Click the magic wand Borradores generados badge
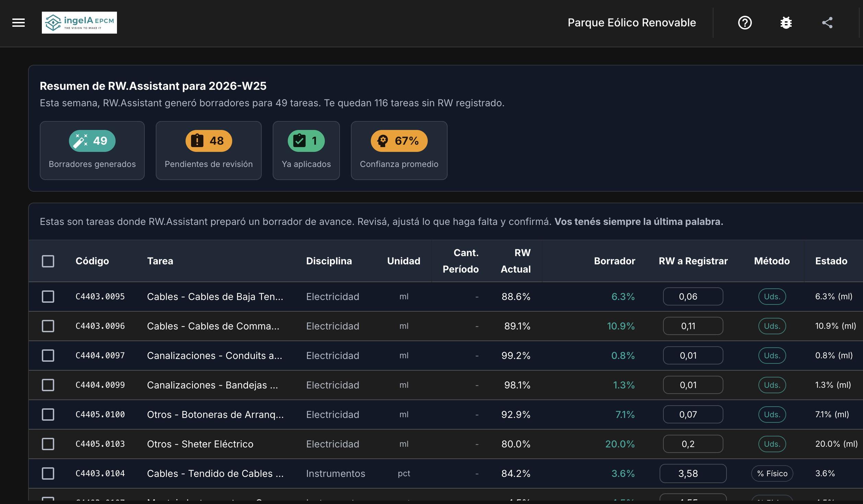The image size is (863, 504). [92, 141]
